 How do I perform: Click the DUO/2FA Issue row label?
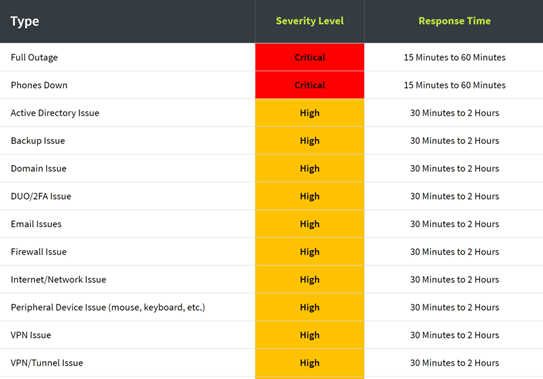(x=41, y=196)
